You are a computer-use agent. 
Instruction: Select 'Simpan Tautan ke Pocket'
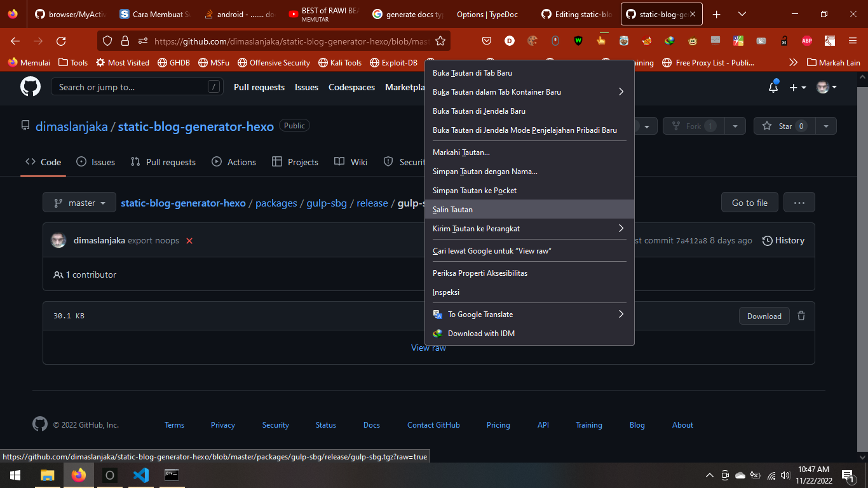(529, 190)
